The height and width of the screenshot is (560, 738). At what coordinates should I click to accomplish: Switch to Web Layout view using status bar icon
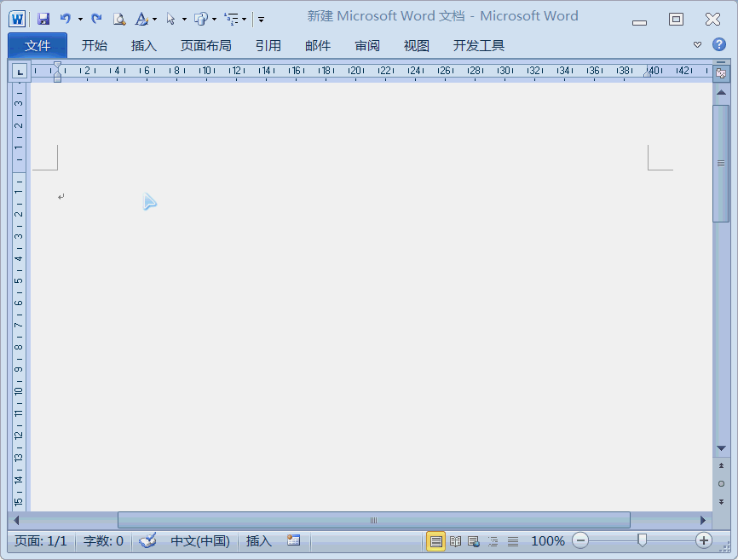(x=474, y=540)
